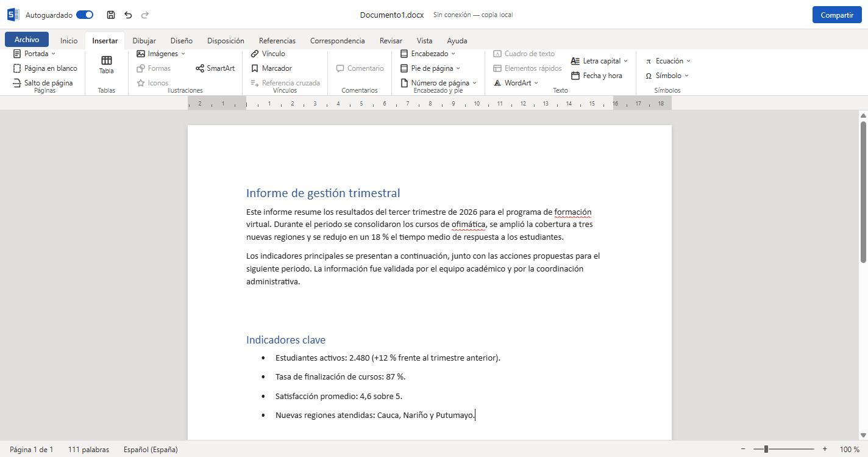Click the Español (España) language indicator
The height and width of the screenshot is (457, 868).
click(151, 450)
